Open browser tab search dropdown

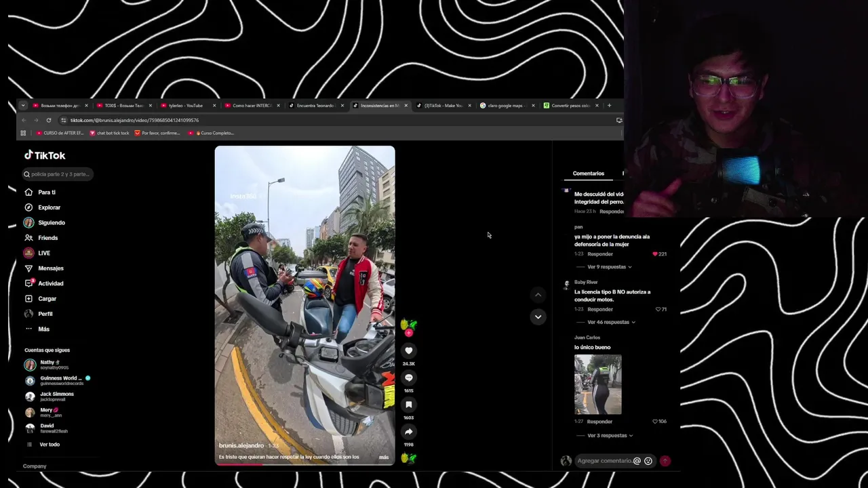point(22,105)
